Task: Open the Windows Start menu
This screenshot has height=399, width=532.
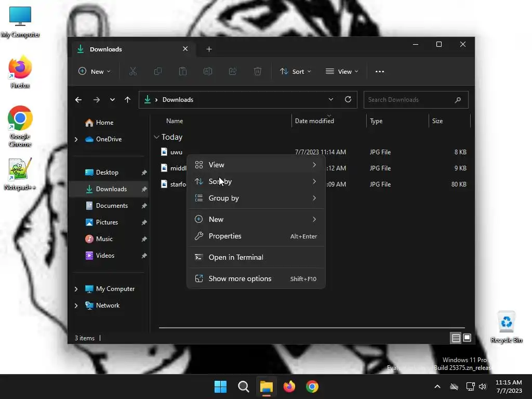Action: tap(220, 387)
